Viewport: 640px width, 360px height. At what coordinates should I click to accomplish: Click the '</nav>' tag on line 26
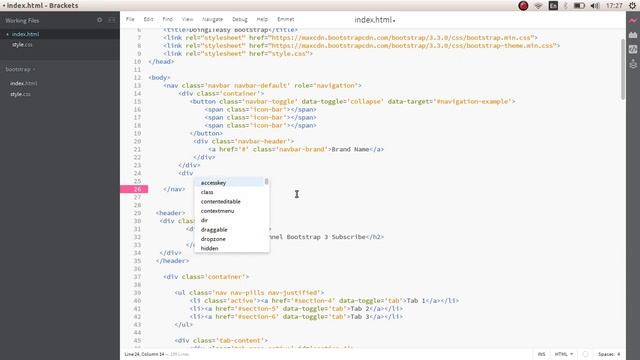[174, 189]
